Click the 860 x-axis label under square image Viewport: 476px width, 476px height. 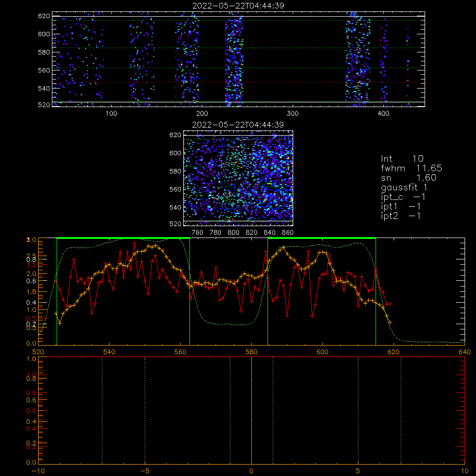[288, 233]
